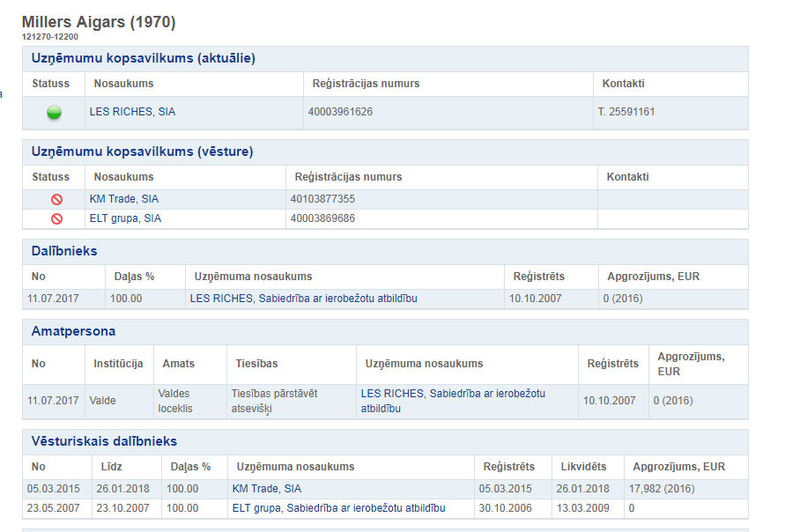Click the Daļas % header in Dalībnieks table
The height and width of the screenshot is (532, 785).
134,277
